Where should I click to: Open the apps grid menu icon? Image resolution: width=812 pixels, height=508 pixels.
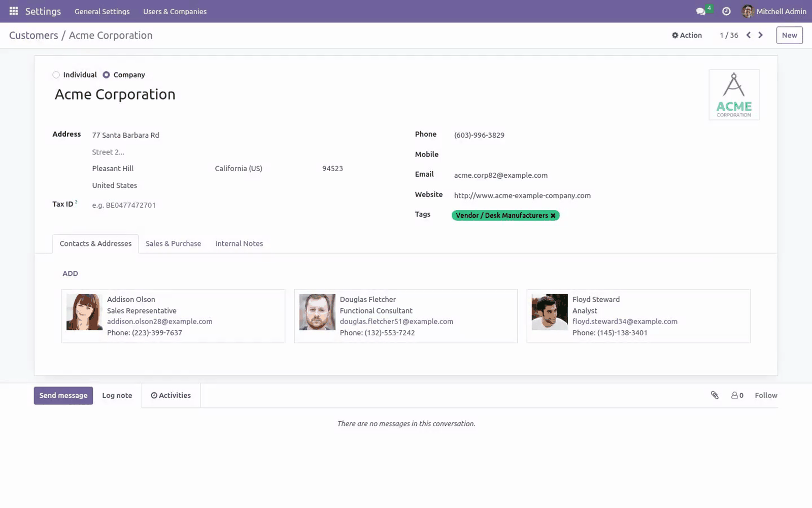14,11
